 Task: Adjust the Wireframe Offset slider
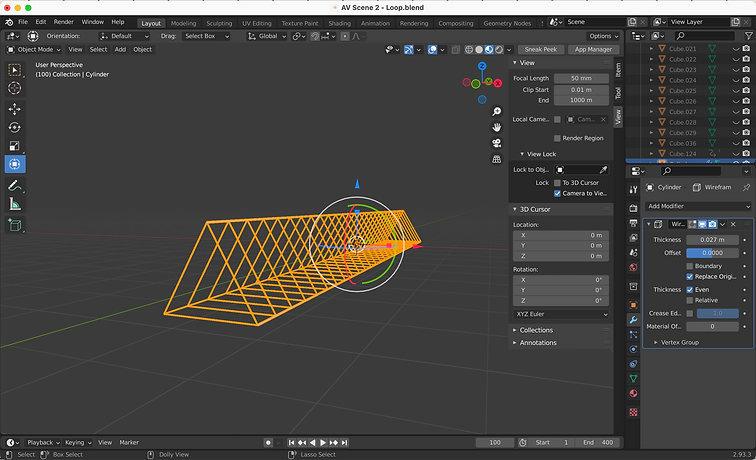(x=712, y=253)
